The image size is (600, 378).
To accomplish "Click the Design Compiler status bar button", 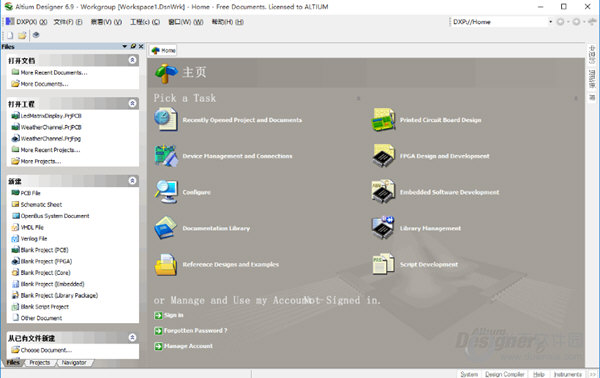I will (505, 374).
